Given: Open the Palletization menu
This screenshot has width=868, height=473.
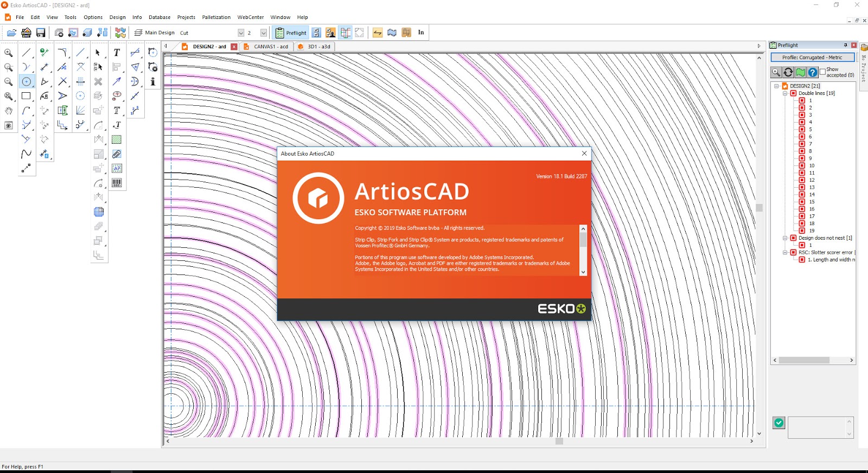Looking at the screenshot, I should pyautogui.click(x=216, y=17).
